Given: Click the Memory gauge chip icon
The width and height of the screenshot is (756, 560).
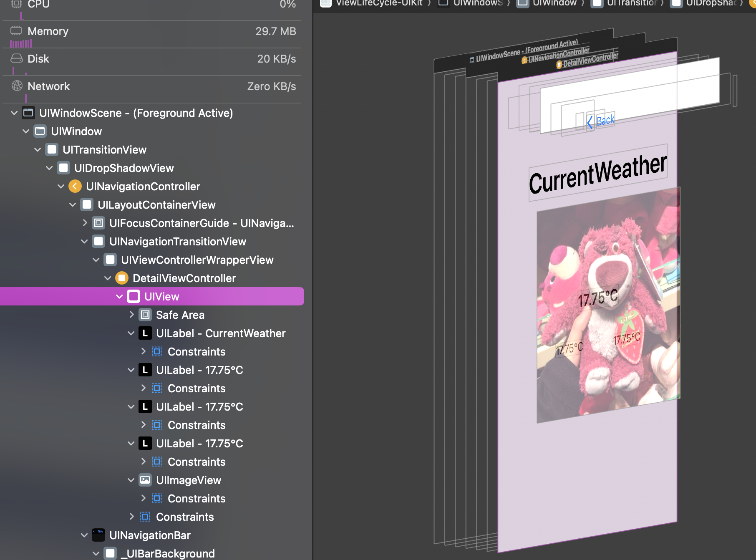Looking at the screenshot, I should pyautogui.click(x=16, y=31).
